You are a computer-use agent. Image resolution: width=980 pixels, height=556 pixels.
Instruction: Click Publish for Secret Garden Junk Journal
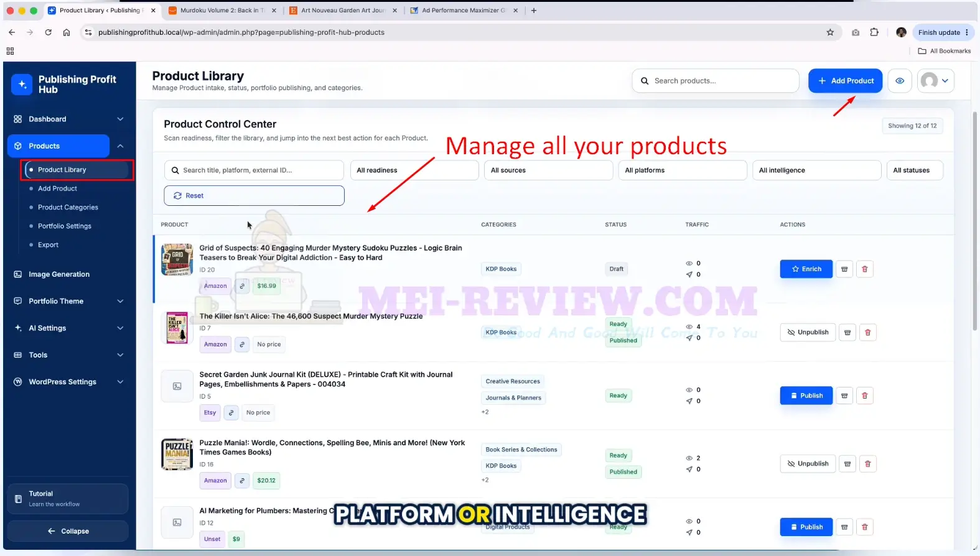(x=806, y=396)
